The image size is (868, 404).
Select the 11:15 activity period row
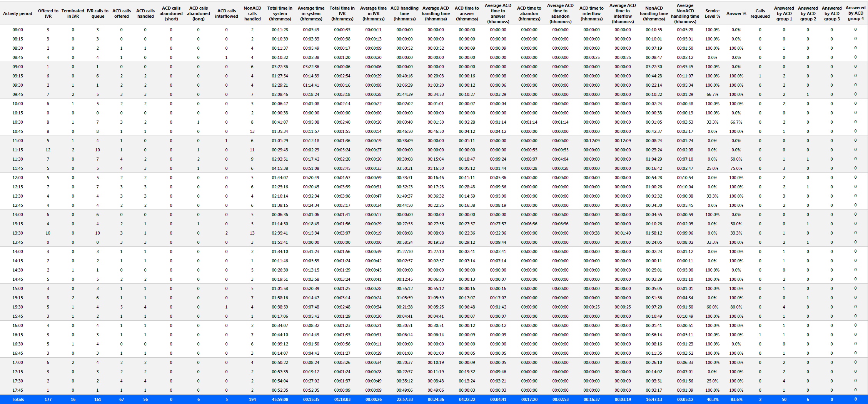(x=434, y=150)
